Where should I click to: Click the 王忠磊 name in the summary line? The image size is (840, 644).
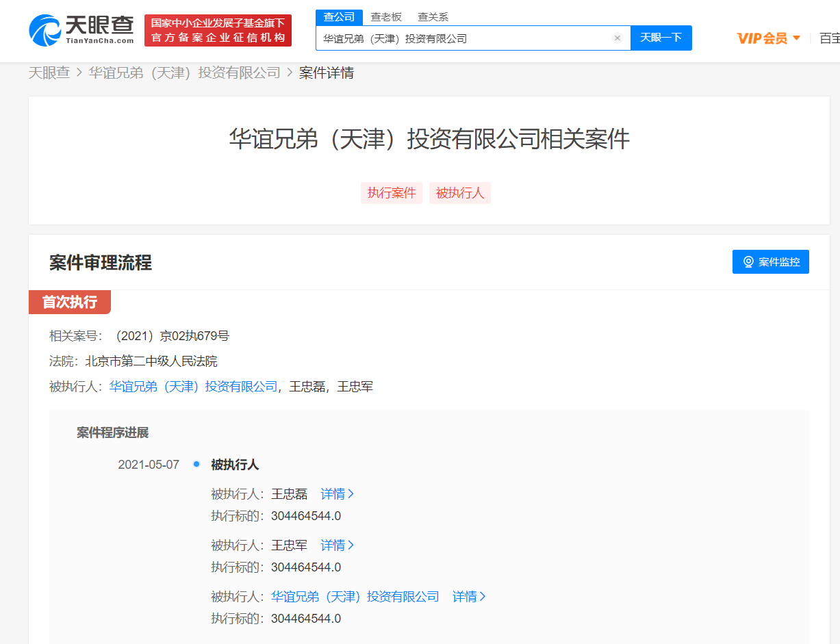coord(307,387)
